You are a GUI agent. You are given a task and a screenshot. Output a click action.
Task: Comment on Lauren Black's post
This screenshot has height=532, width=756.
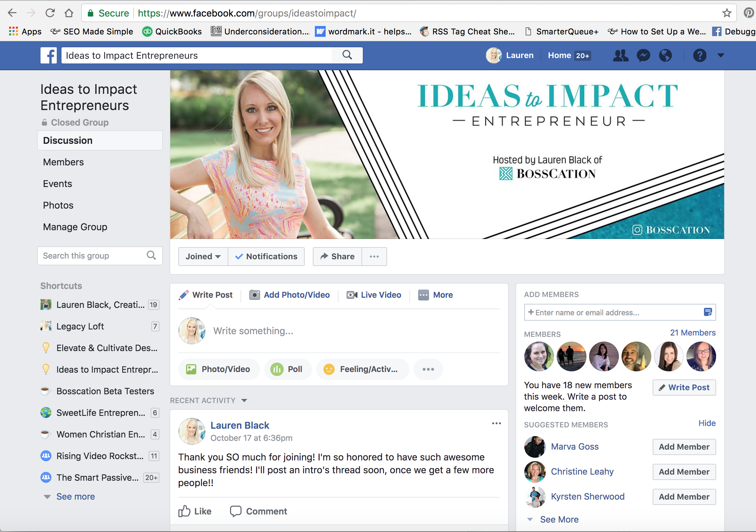click(258, 511)
